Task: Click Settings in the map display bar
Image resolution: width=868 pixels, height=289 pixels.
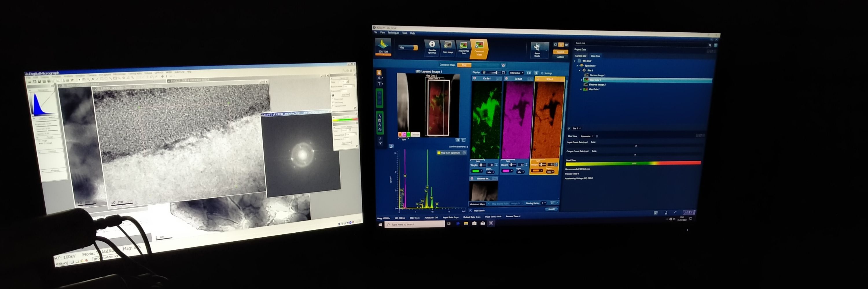Action: point(547,73)
